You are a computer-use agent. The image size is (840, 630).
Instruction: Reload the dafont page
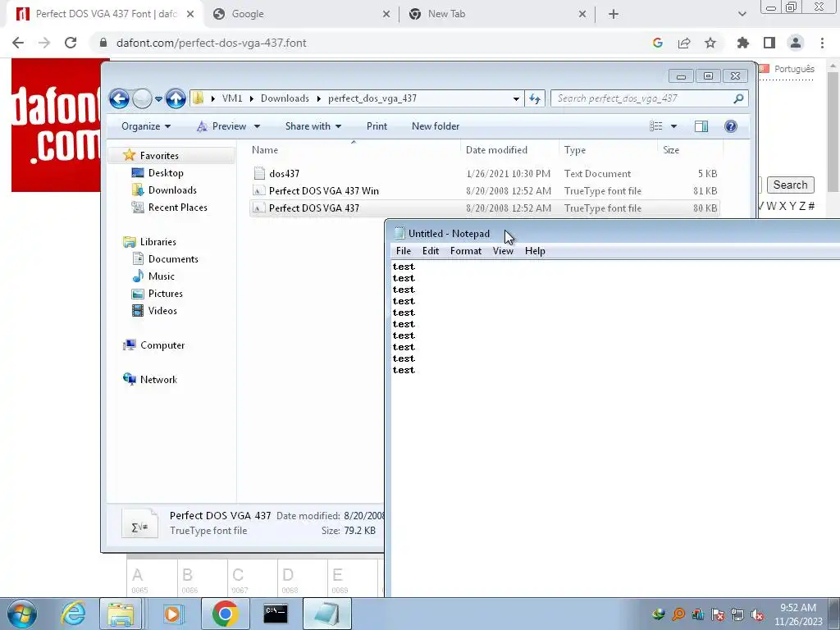[x=71, y=43]
